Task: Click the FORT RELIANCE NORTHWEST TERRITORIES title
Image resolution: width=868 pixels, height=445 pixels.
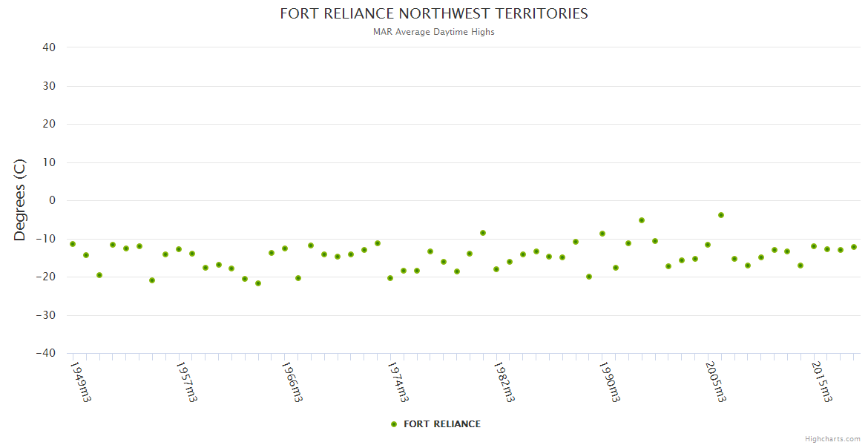Action: click(x=434, y=14)
